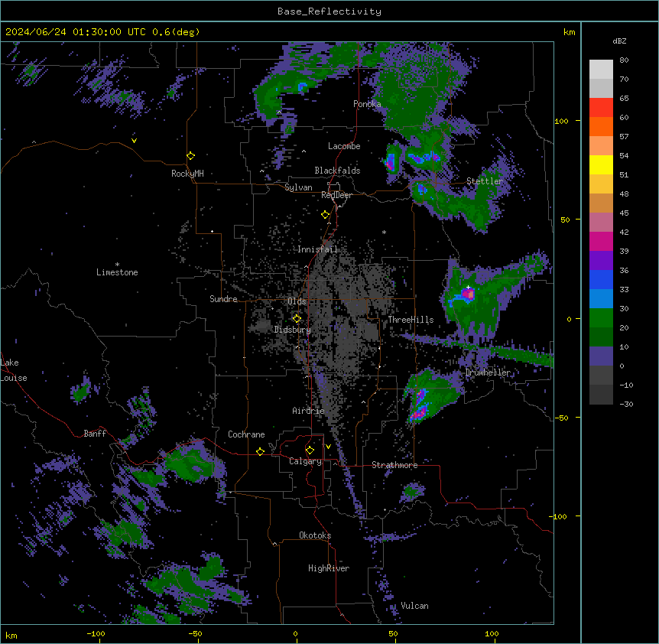Click the ThreeHills city label

pos(411,320)
